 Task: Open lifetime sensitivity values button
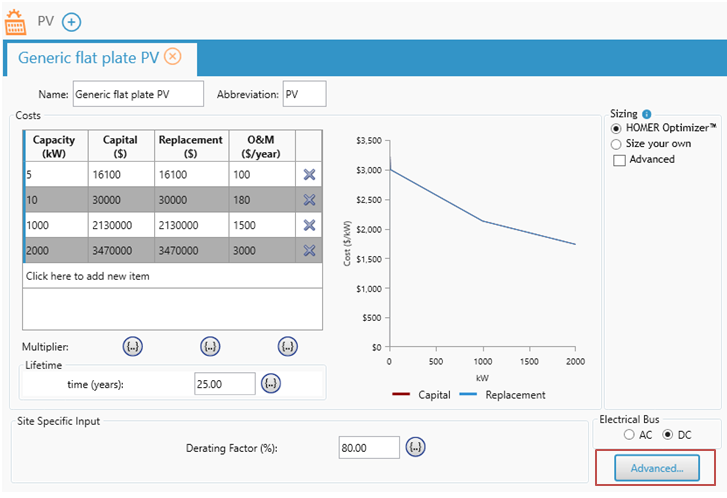coord(271,383)
